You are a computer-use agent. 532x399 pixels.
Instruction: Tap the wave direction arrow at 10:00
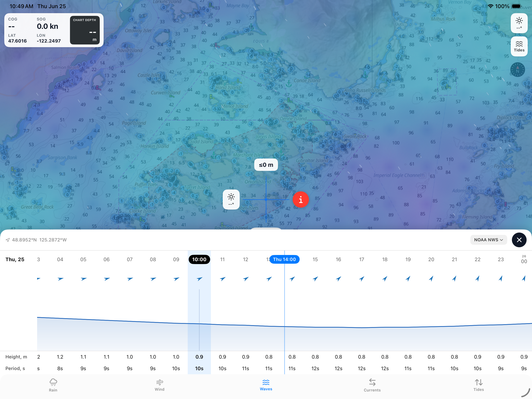(199, 279)
